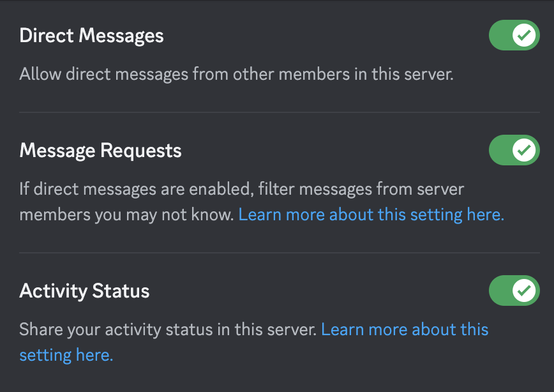
Task: Turn off the Message Requests switch
Action: point(514,150)
